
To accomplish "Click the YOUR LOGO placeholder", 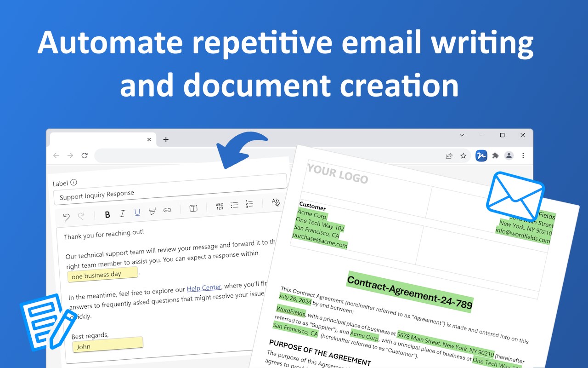I will point(338,174).
